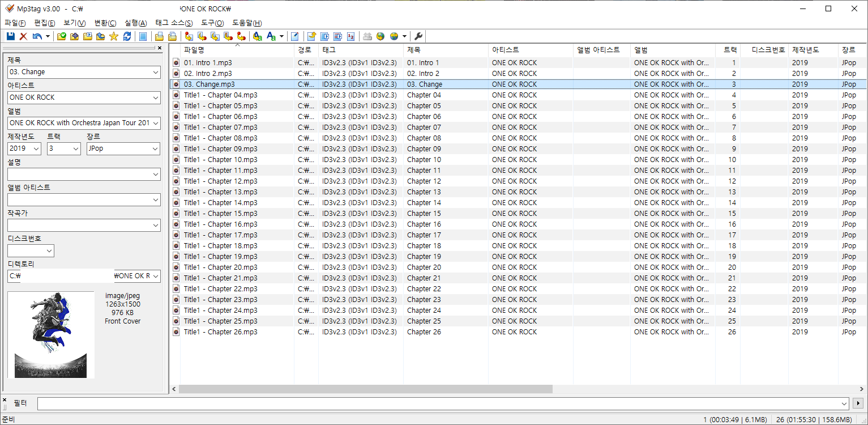
Task: Select file 02. Intro 2.mp3
Action: point(208,74)
